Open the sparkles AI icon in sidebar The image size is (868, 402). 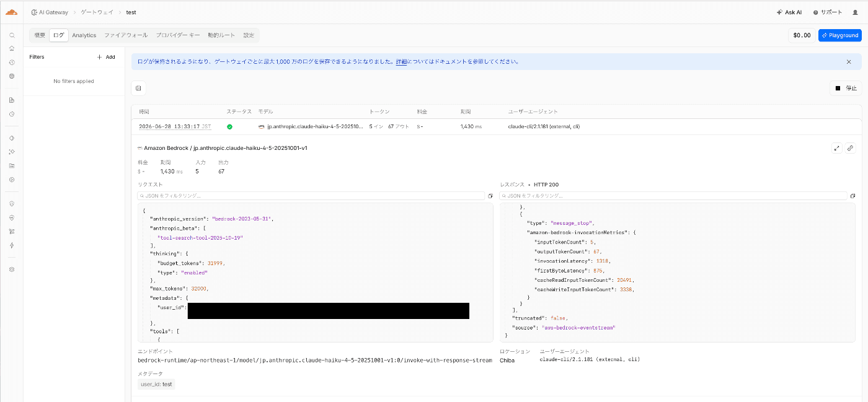pyautogui.click(x=12, y=152)
